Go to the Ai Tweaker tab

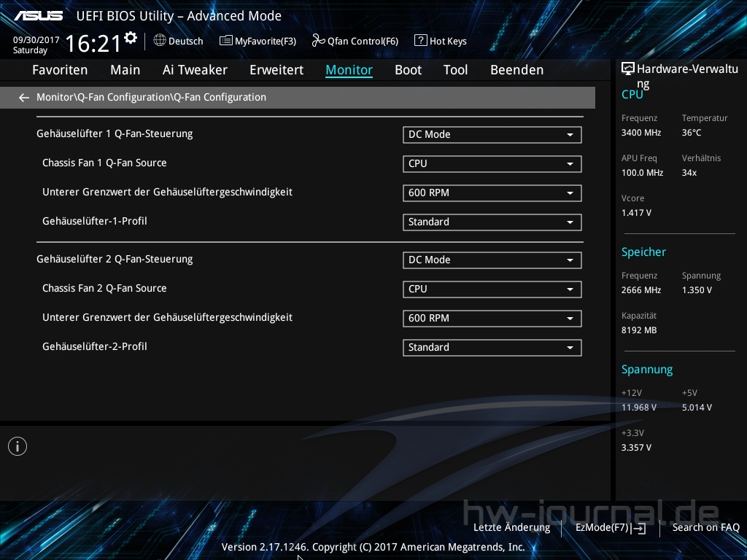pos(195,70)
